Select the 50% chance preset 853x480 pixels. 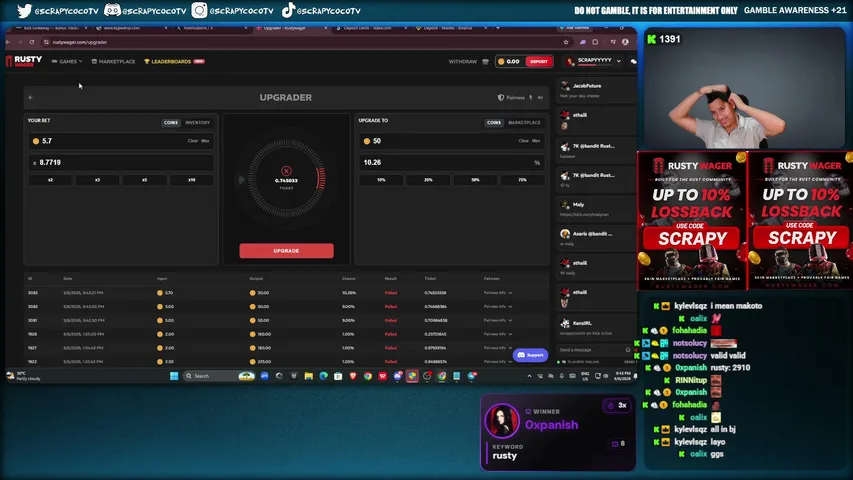(475, 180)
